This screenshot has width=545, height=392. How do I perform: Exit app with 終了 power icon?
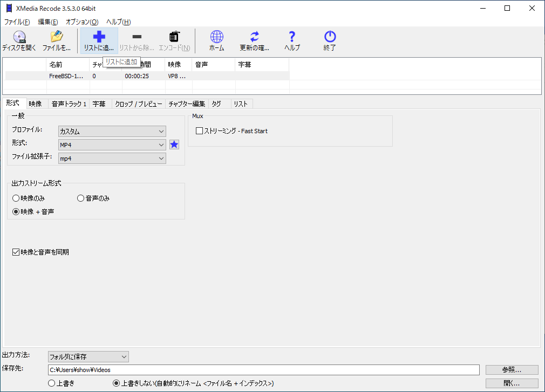pos(330,41)
